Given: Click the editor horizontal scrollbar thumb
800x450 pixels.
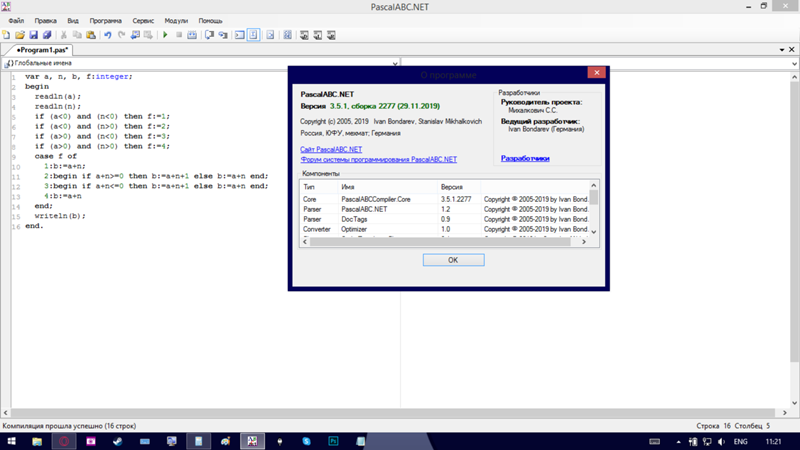Looking at the screenshot, I should [x=393, y=413].
